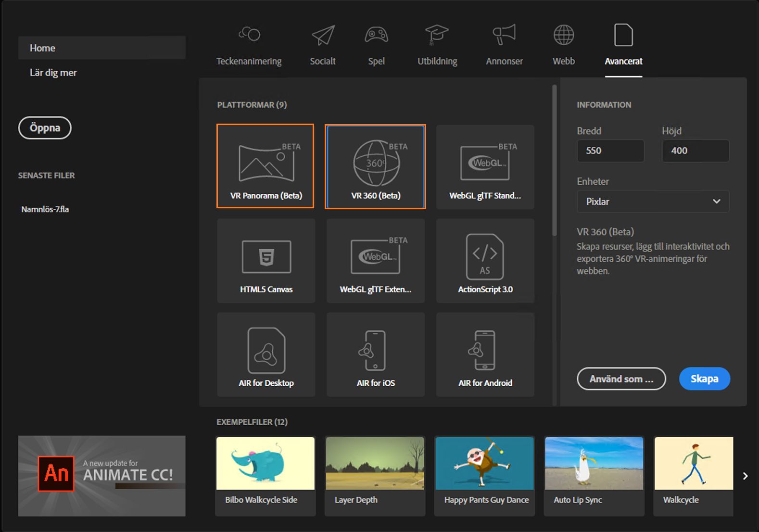
Task: Select the Avancerat tab label
Action: point(623,61)
